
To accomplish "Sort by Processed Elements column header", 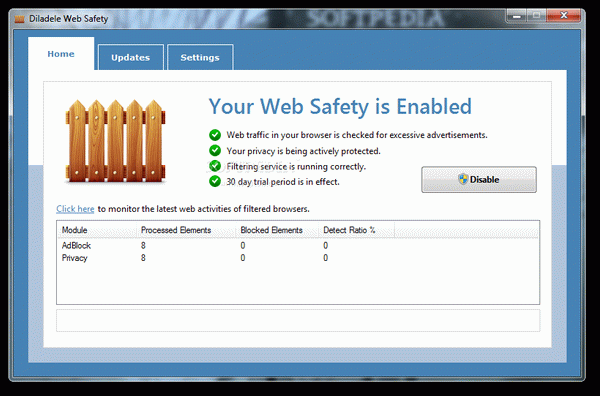I will click(x=186, y=230).
